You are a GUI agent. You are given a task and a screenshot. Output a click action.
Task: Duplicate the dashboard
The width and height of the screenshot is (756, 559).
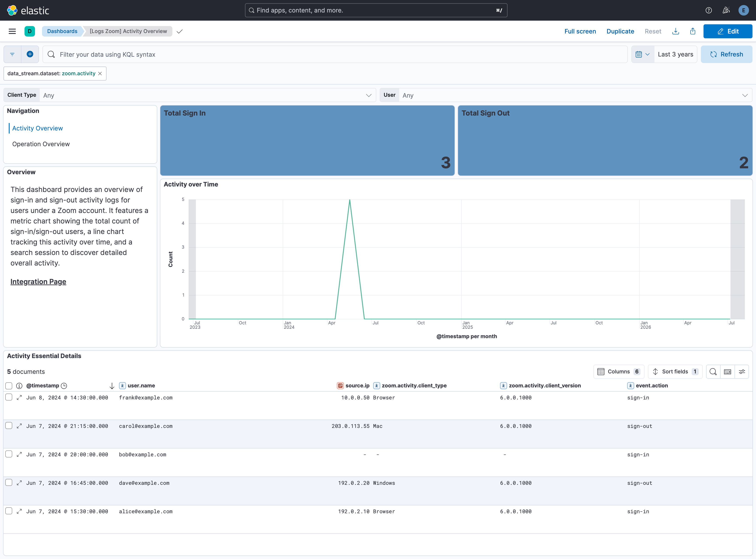(620, 31)
